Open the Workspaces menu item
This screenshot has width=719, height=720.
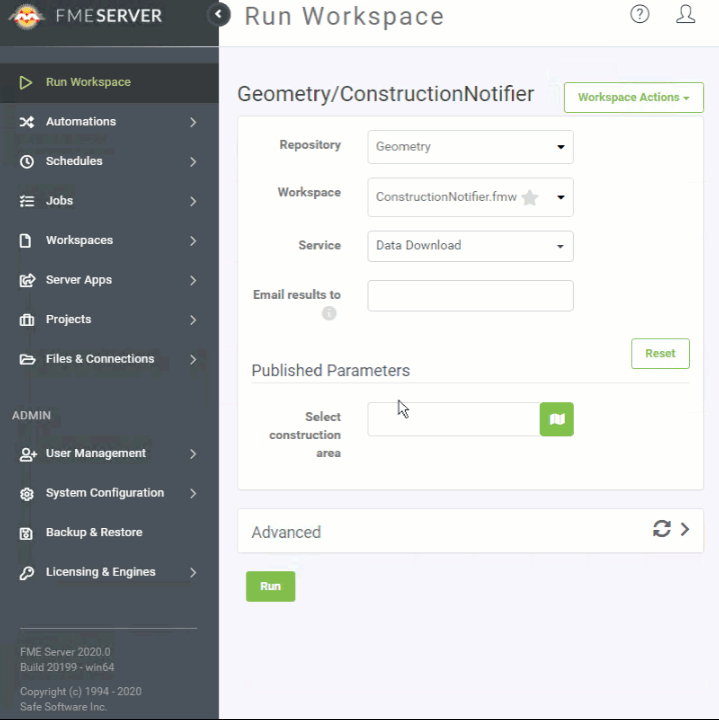109,240
